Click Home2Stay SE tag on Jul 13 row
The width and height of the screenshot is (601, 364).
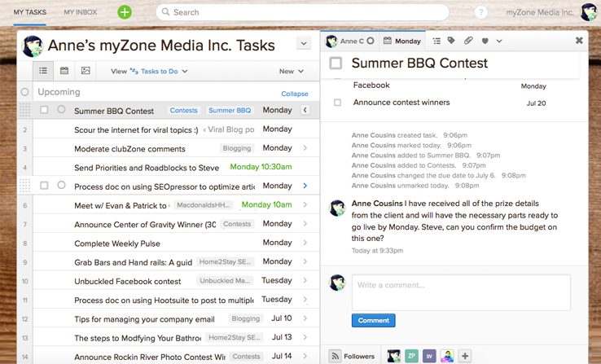click(x=235, y=338)
